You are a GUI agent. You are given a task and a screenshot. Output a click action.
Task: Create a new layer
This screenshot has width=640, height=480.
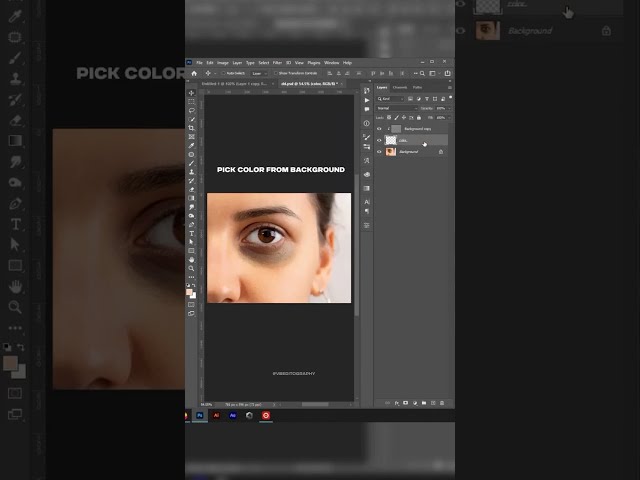(433, 403)
